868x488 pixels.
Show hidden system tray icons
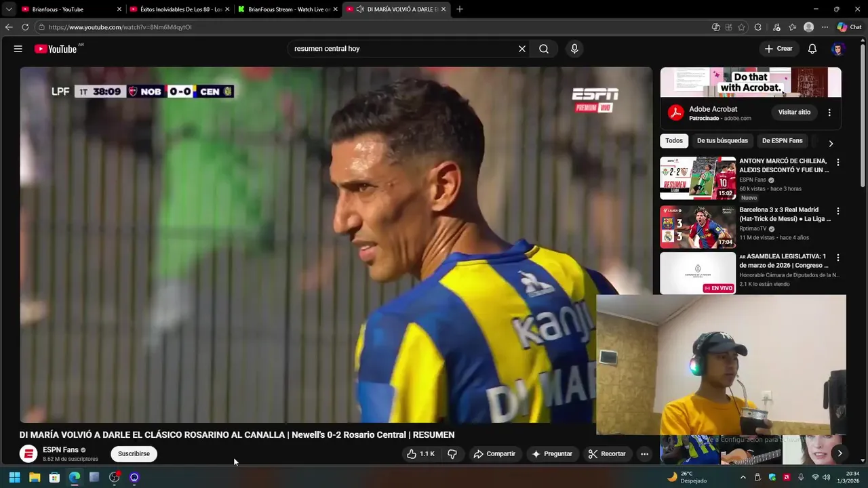pyautogui.click(x=743, y=477)
